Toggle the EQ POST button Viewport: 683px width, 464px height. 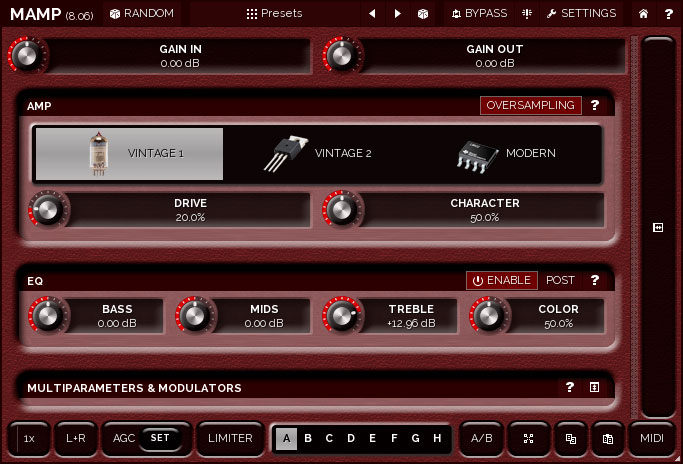click(x=560, y=281)
